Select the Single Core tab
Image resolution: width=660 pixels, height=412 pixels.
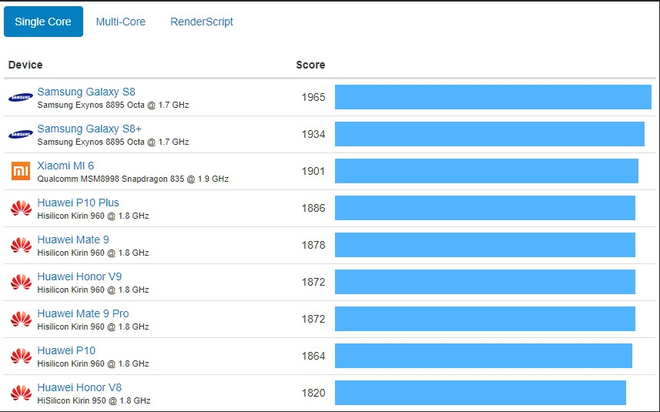(x=43, y=21)
